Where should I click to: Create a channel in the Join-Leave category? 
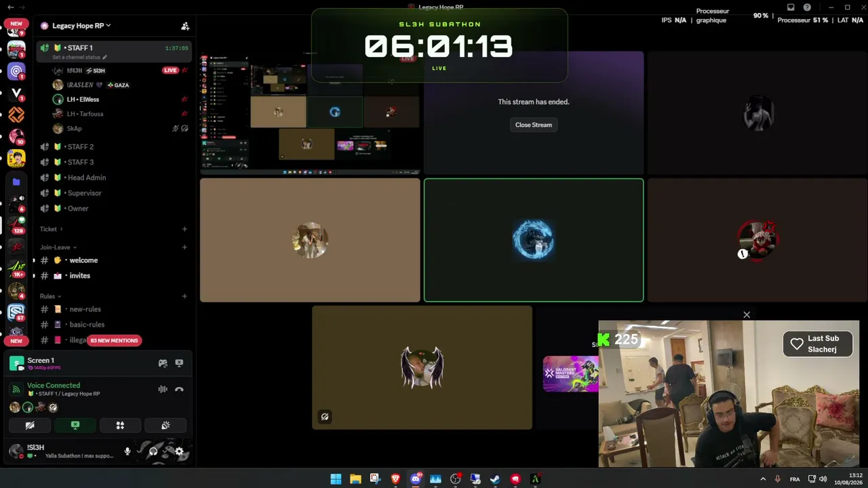pyautogui.click(x=184, y=247)
